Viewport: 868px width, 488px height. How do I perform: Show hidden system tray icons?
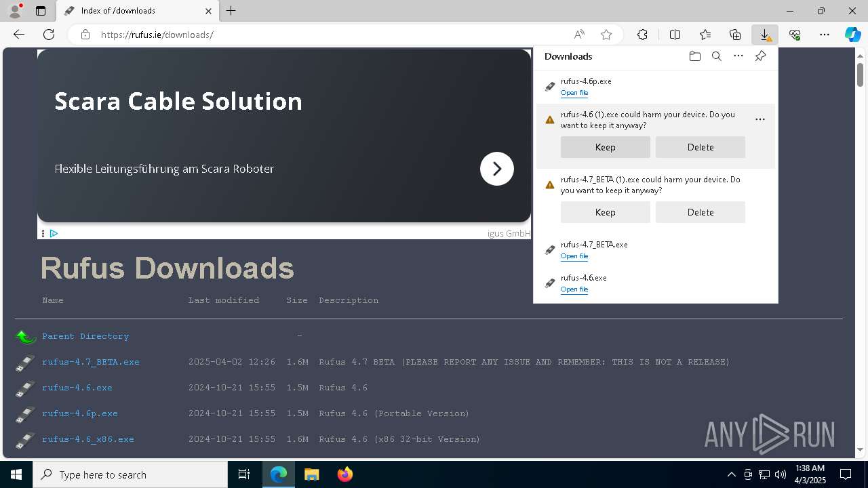point(731,474)
